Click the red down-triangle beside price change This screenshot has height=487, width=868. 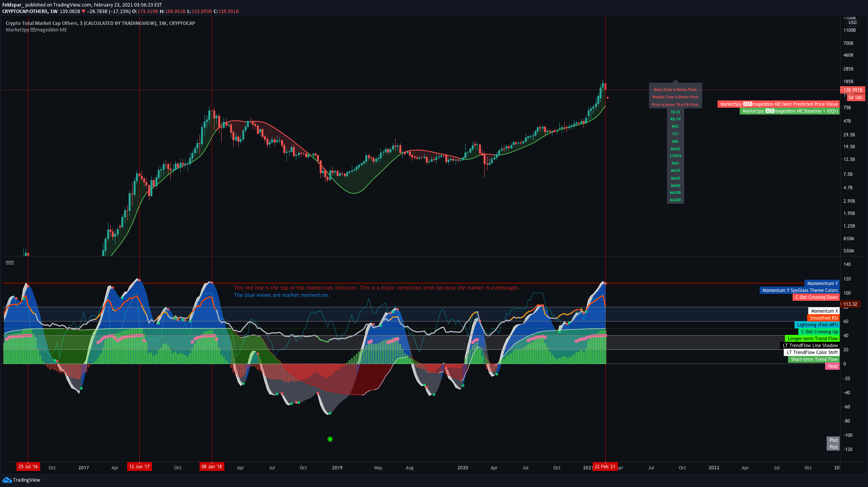(83, 11)
